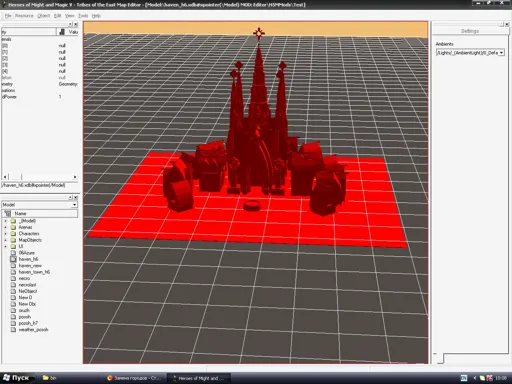
Task: Pin the properties panel
Action: point(70,24)
